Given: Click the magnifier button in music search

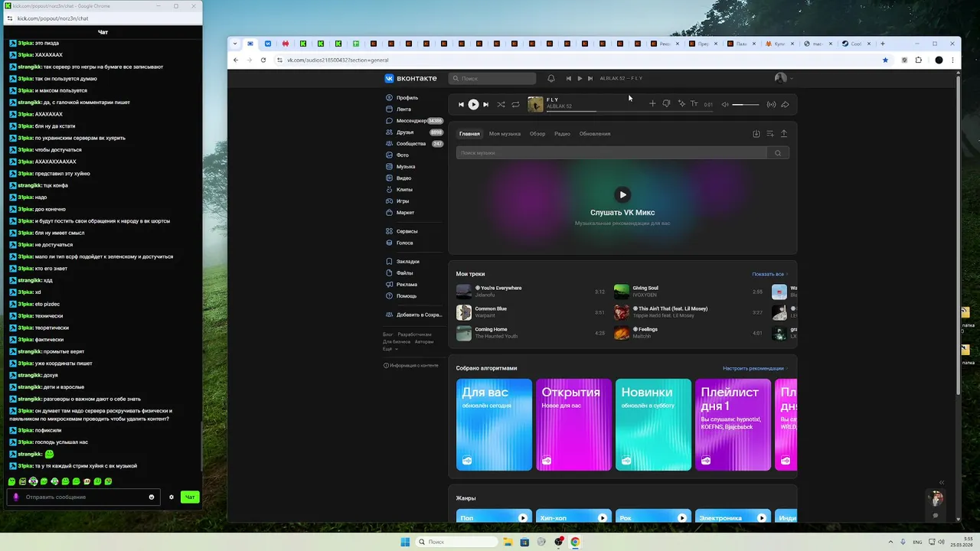Looking at the screenshot, I should 778,153.
